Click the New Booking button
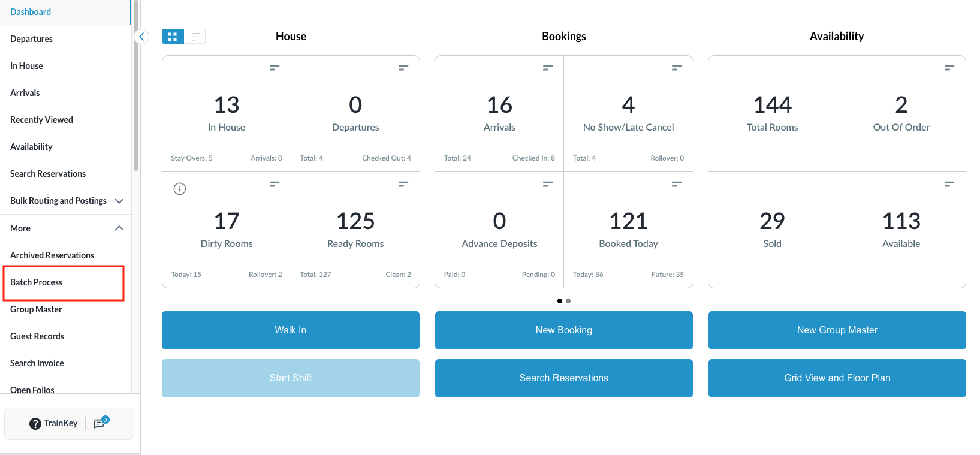The width and height of the screenshot is (980, 455). click(x=563, y=330)
